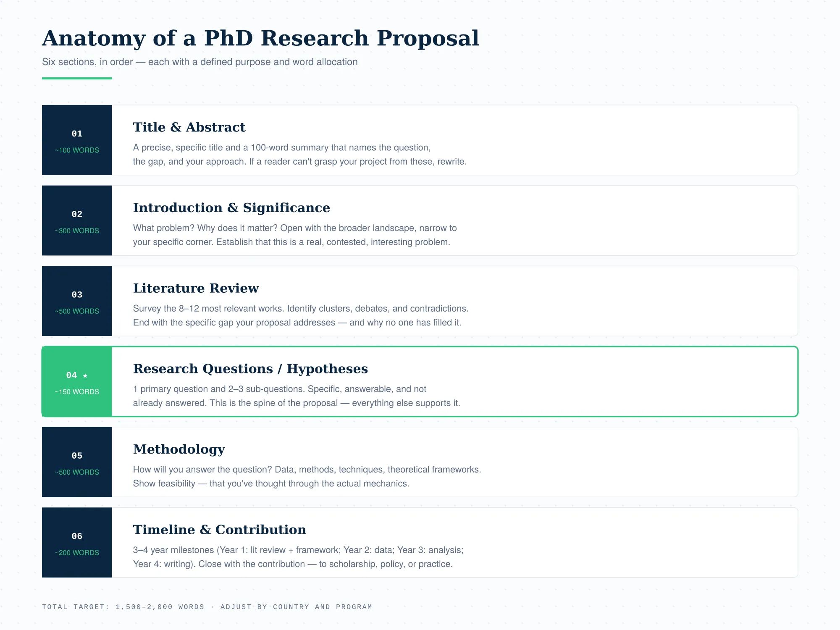This screenshot has width=840, height=630.
Task: Click line 'End with the specific gap your proposal addresses'
Action: click(297, 323)
